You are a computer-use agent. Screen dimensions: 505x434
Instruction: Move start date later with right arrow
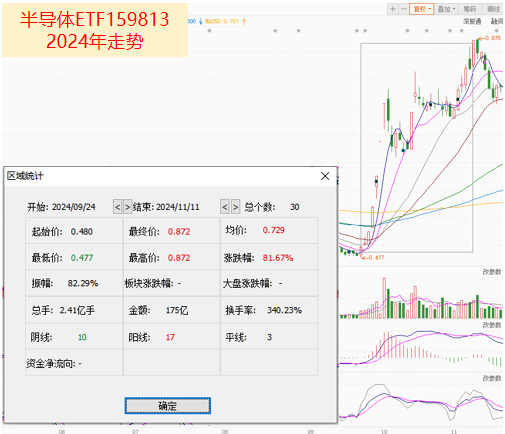(x=127, y=207)
